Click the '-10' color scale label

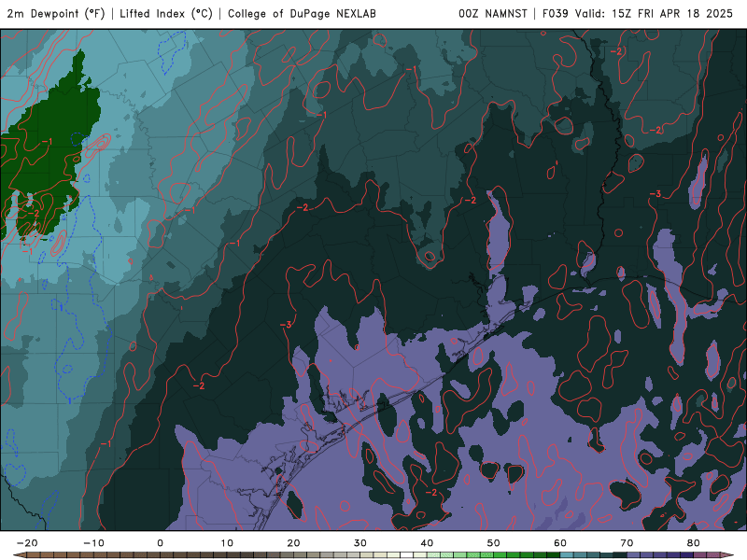[93, 543]
